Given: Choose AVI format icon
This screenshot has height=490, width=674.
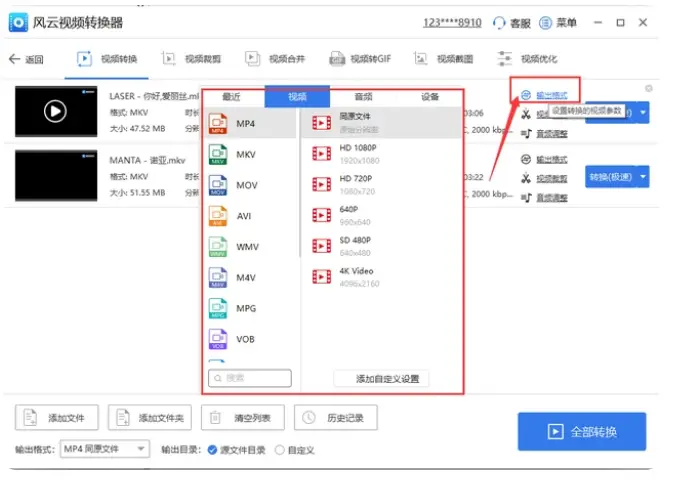Looking at the screenshot, I should click(218, 216).
